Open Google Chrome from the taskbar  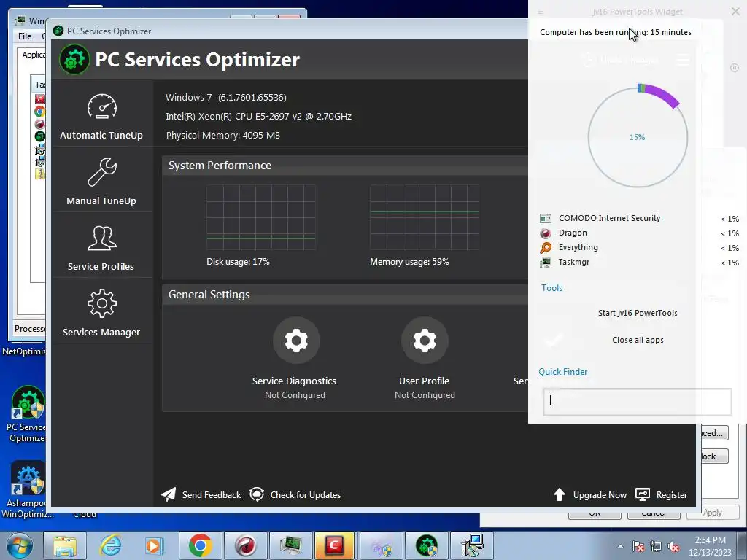[200, 545]
